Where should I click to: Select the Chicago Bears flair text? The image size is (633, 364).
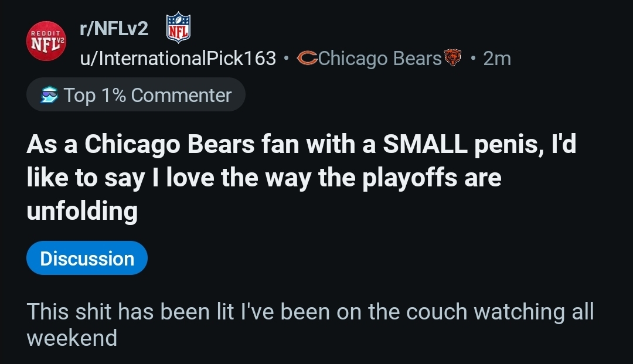tap(380, 58)
